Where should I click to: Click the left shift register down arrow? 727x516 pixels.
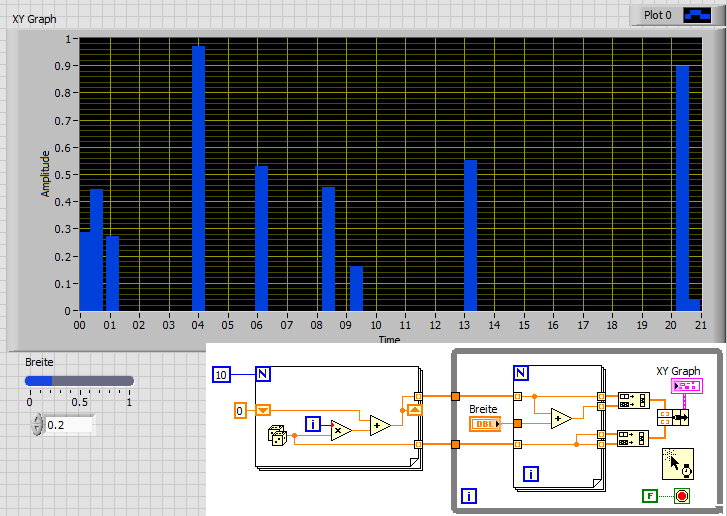263,411
